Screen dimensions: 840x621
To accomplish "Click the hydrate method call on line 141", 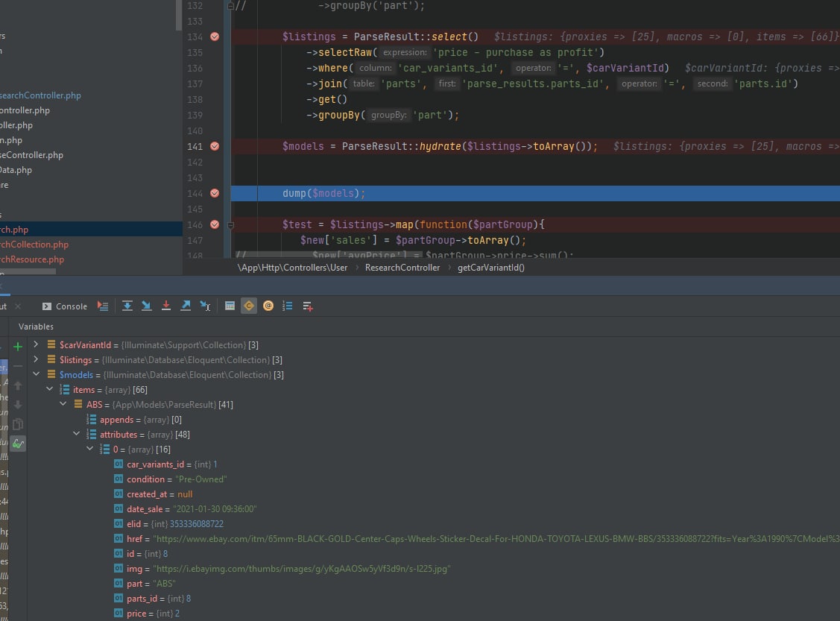I will (x=440, y=146).
